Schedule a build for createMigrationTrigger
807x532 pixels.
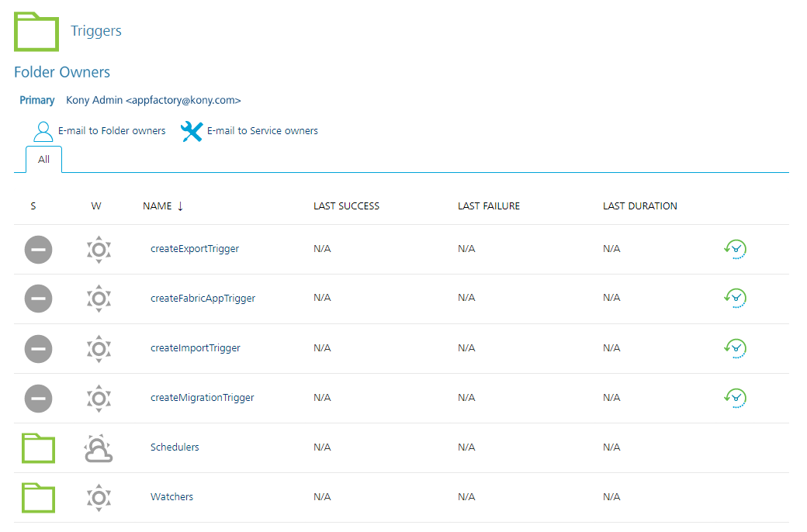pyautogui.click(x=735, y=398)
